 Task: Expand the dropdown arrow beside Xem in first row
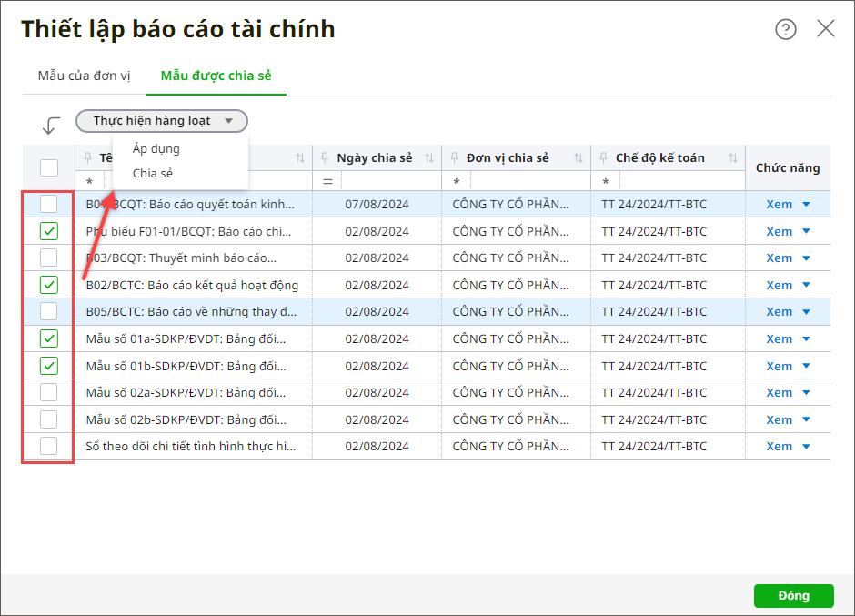click(806, 205)
